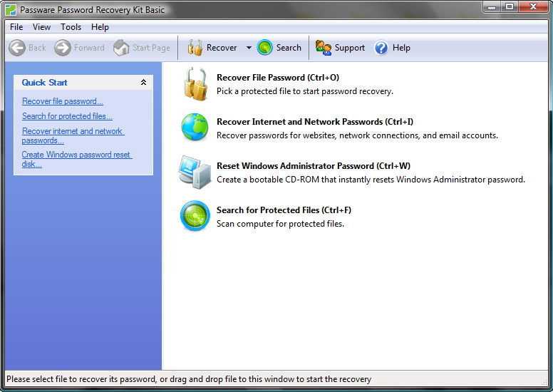Close the Passware window

533,6
